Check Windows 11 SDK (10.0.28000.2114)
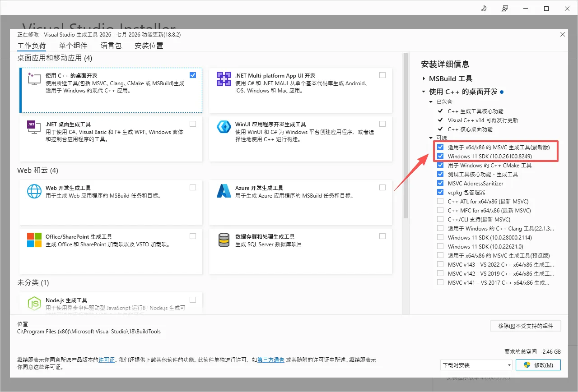This screenshot has height=392, width=578. pos(440,237)
